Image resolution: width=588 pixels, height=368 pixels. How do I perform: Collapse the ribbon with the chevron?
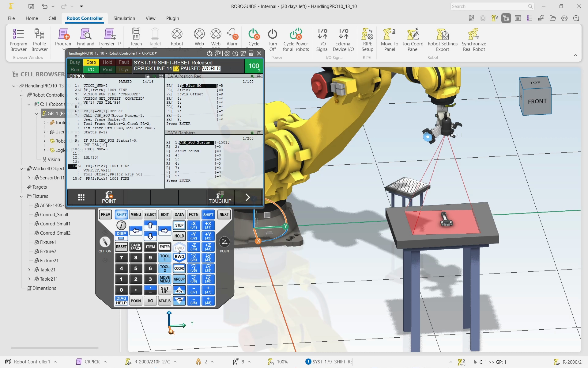[x=575, y=56]
